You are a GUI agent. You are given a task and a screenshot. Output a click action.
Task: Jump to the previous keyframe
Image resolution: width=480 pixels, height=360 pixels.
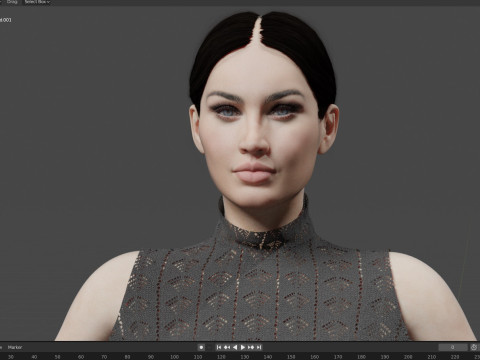click(x=227, y=347)
